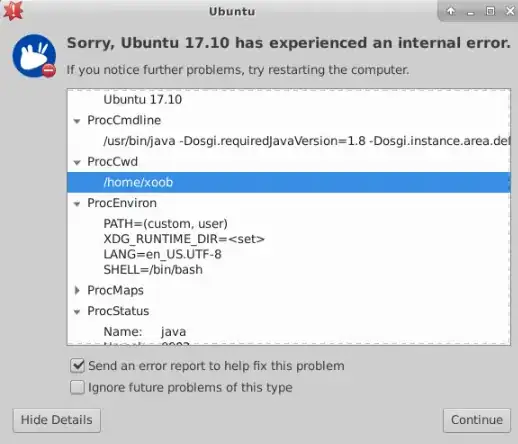This screenshot has width=518, height=444.
Task: Click the keep-above arrow window button
Action: coord(451,11)
